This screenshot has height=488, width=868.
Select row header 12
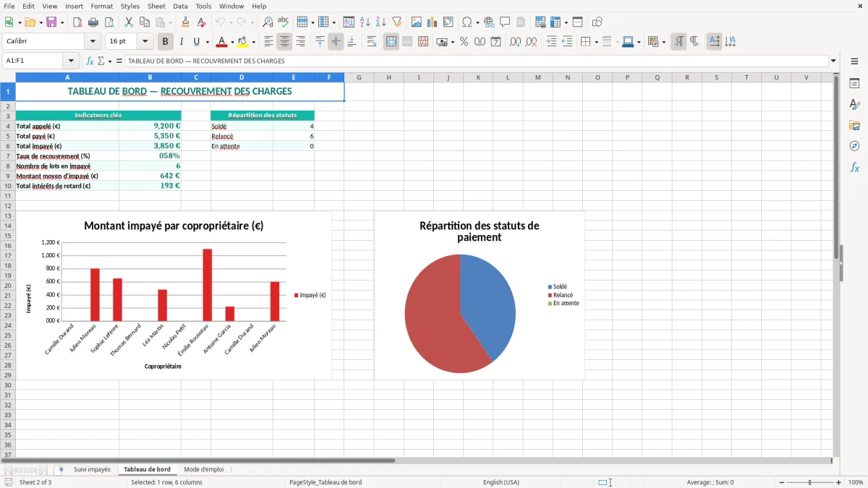(7, 206)
